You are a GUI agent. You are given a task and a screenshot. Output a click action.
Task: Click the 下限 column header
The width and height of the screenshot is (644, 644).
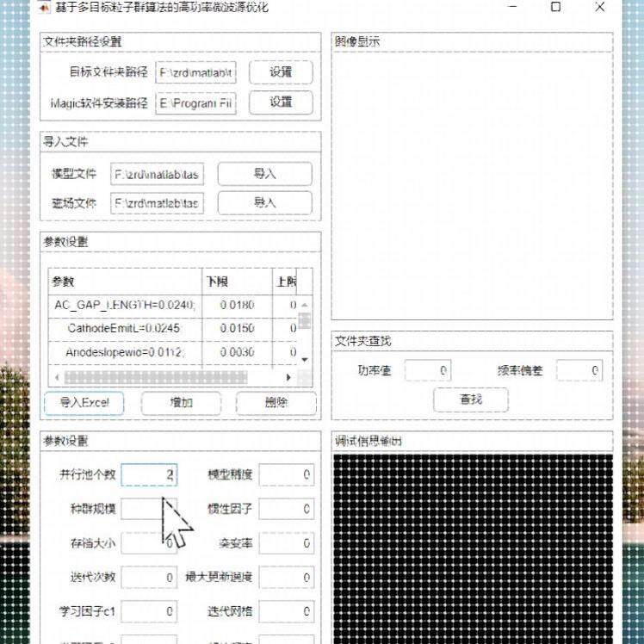(x=237, y=282)
